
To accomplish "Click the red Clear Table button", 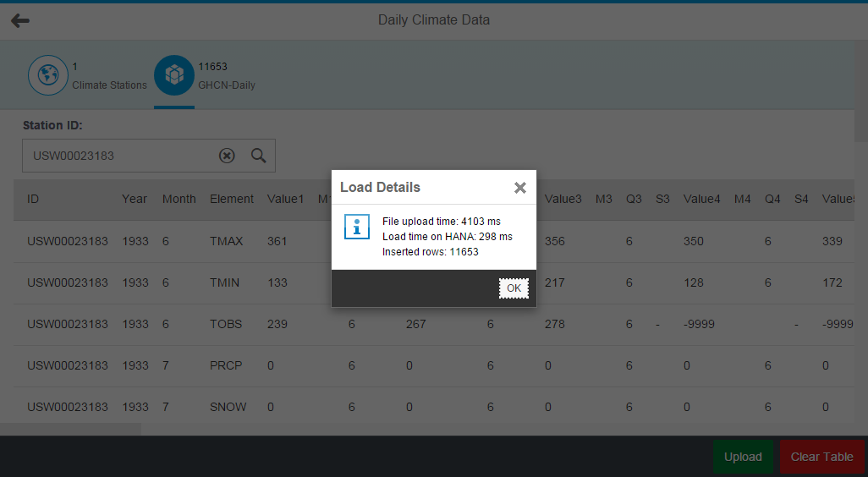I will [x=822, y=457].
